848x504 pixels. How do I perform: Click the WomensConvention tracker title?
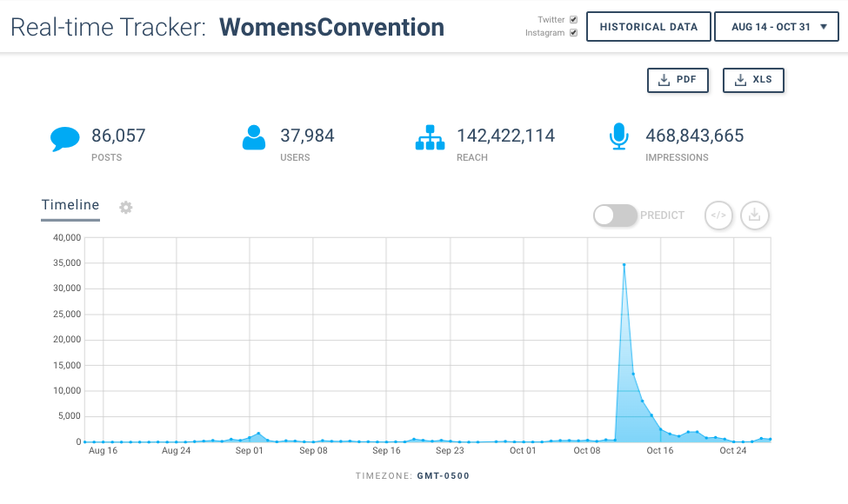[x=331, y=27]
